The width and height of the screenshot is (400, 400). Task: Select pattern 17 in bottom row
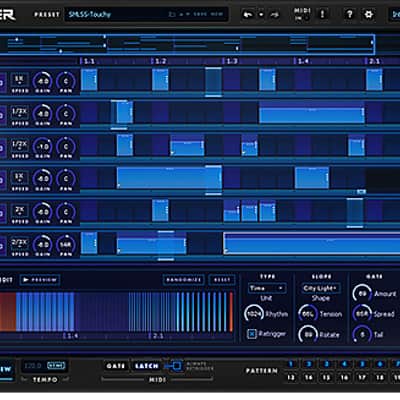[x=362, y=377]
